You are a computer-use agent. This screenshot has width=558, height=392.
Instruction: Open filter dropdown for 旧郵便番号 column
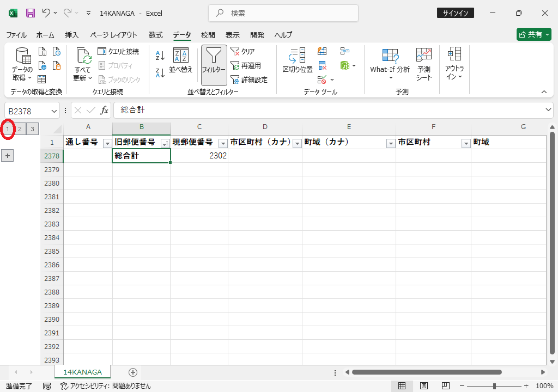pos(165,143)
